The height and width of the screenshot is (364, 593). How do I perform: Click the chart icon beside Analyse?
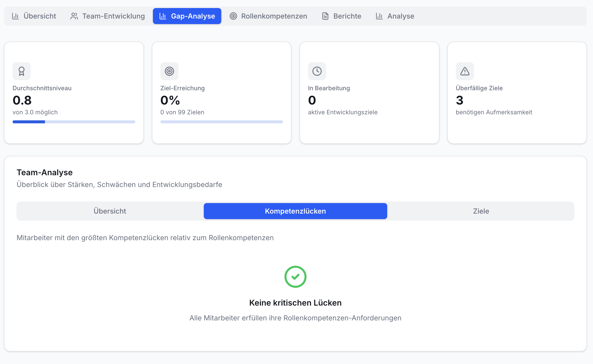tap(379, 16)
